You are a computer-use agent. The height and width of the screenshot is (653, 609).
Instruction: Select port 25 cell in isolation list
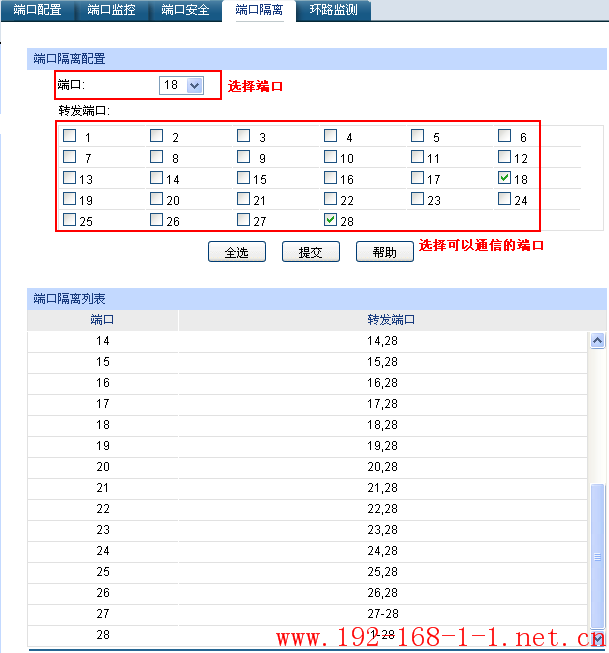(x=103, y=572)
